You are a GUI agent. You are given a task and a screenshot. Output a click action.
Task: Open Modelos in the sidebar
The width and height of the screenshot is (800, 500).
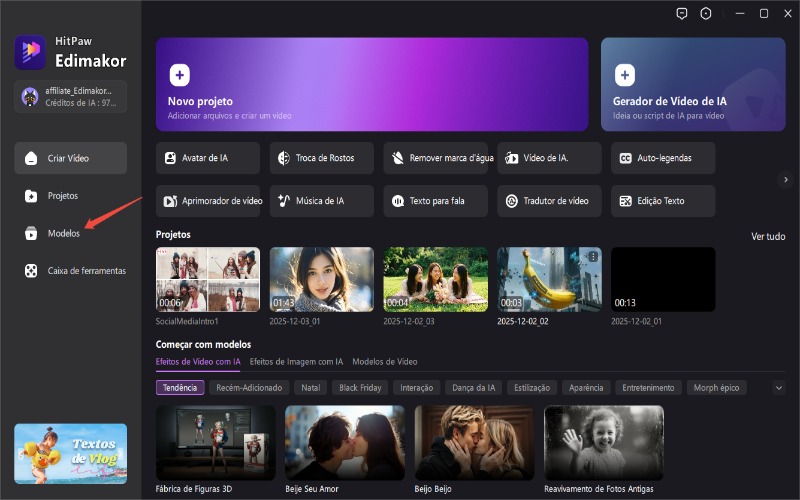(70, 233)
